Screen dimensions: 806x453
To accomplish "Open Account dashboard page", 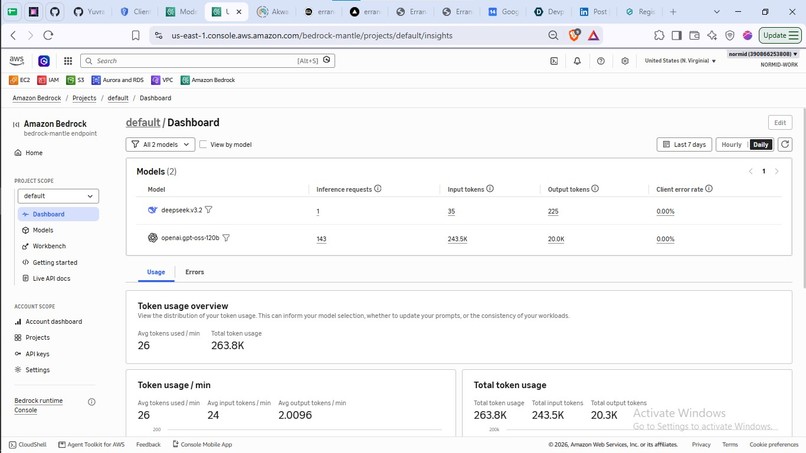I will [x=53, y=321].
